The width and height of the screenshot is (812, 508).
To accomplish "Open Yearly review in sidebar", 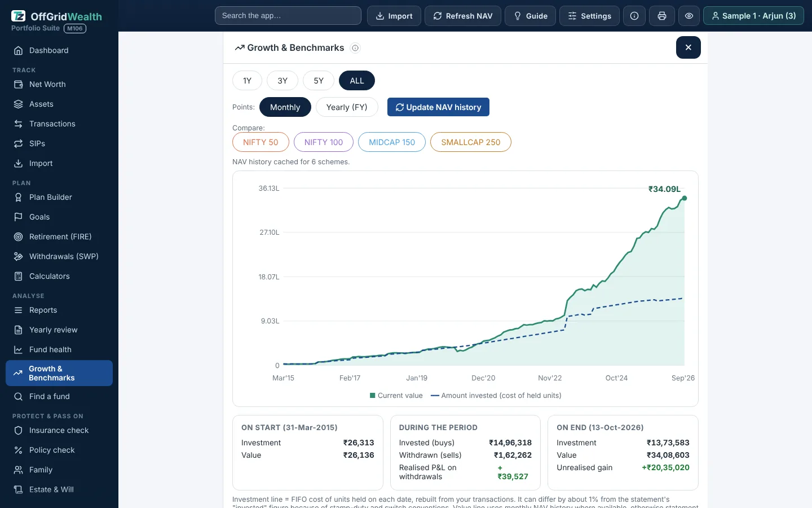I will [x=59, y=330].
